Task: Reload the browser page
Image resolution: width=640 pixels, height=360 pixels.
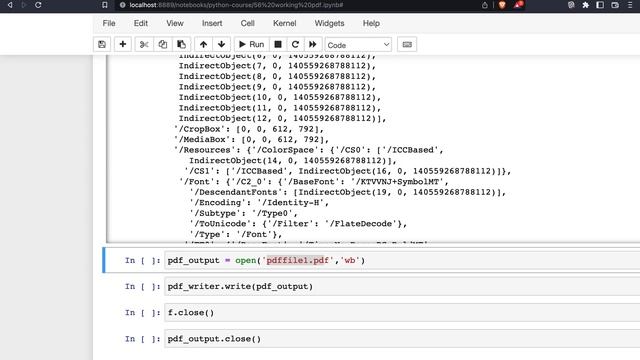Action: pos(38,5)
